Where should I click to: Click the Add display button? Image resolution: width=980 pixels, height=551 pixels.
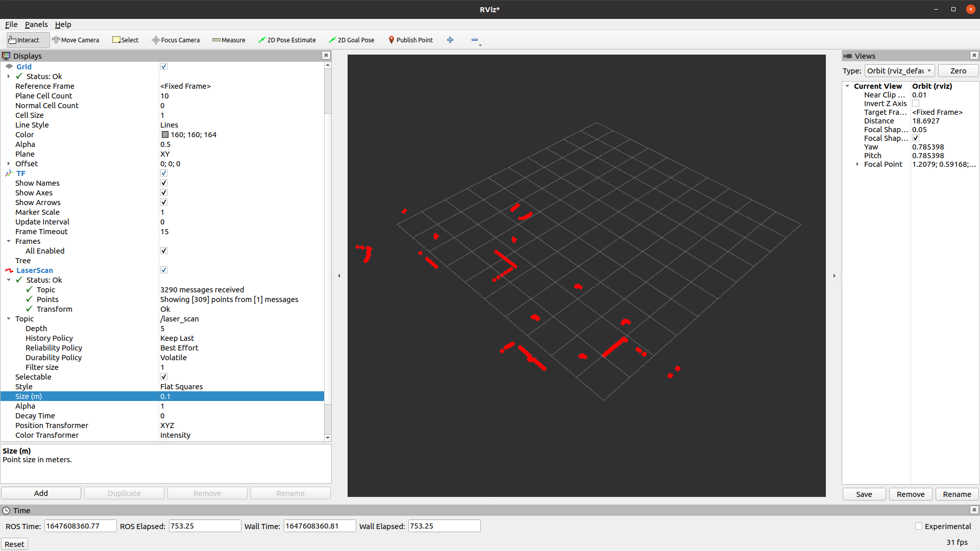[x=41, y=493]
